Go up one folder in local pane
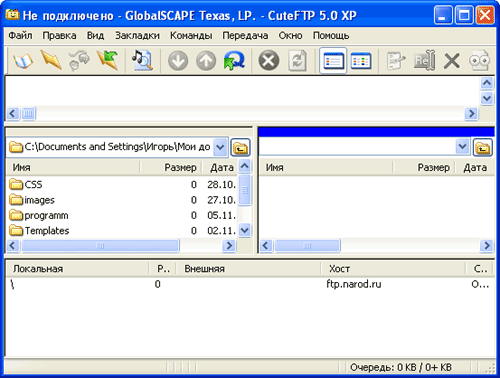The height and width of the screenshot is (378, 500). tap(240, 147)
